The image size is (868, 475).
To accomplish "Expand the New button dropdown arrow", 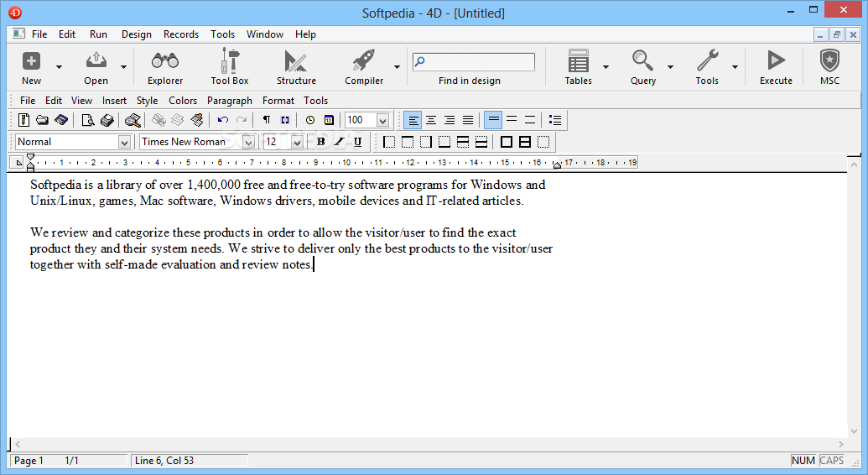I will [x=59, y=67].
